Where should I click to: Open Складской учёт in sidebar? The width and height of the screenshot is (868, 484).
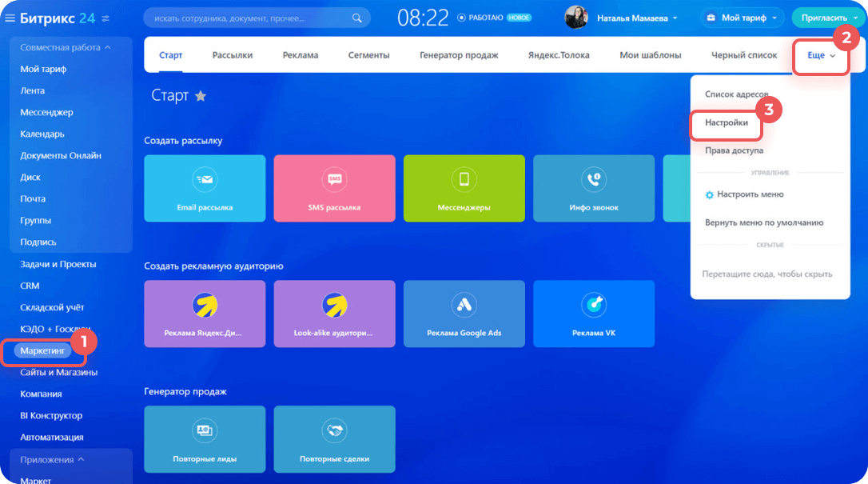(52, 307)
